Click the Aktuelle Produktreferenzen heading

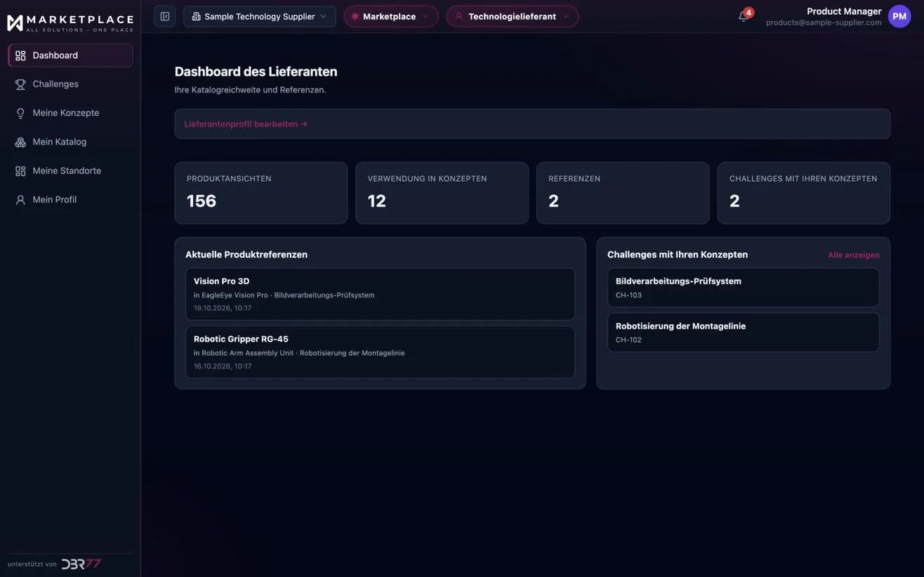[246, 255]
